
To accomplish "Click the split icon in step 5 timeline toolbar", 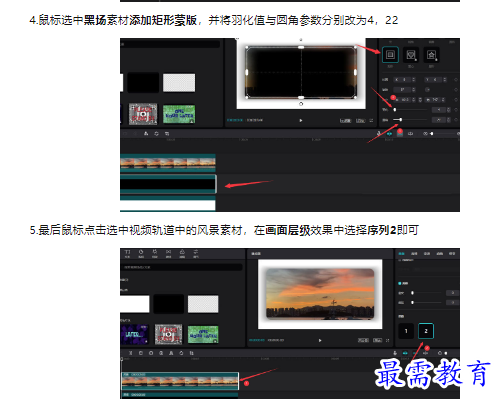I will [x=131, y=353].
